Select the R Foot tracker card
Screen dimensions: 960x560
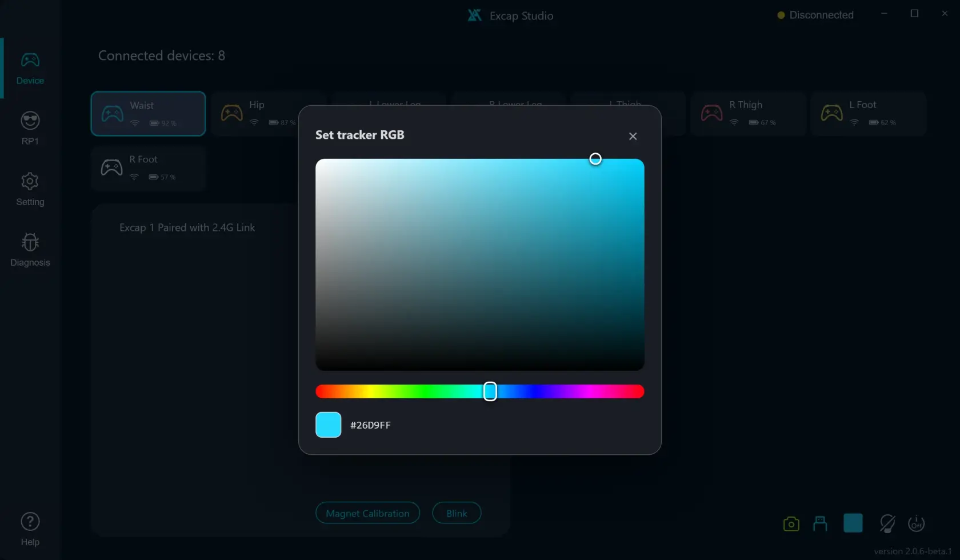click(148, 168)
